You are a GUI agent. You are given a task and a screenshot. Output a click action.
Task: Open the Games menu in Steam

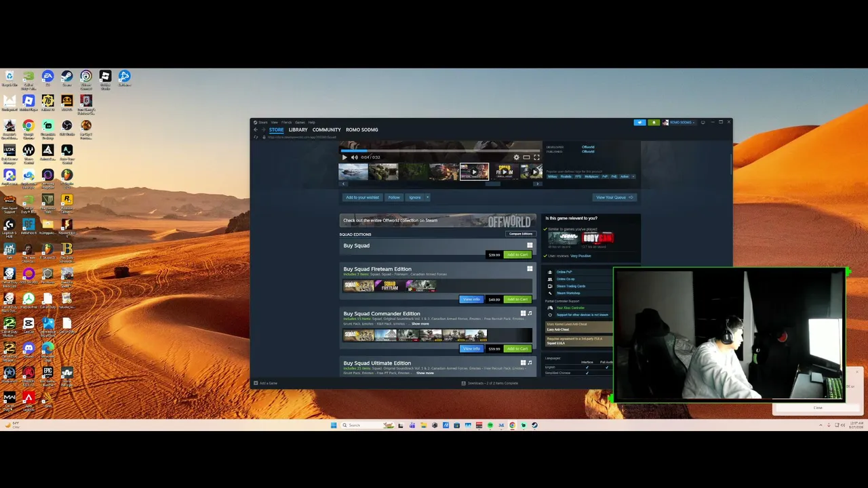[x=300, y=123]
